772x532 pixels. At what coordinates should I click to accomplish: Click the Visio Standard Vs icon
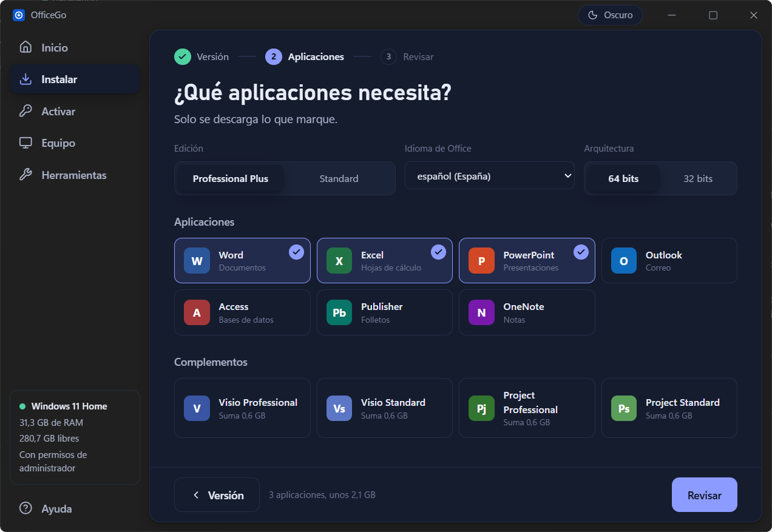[x=339, y=408]
